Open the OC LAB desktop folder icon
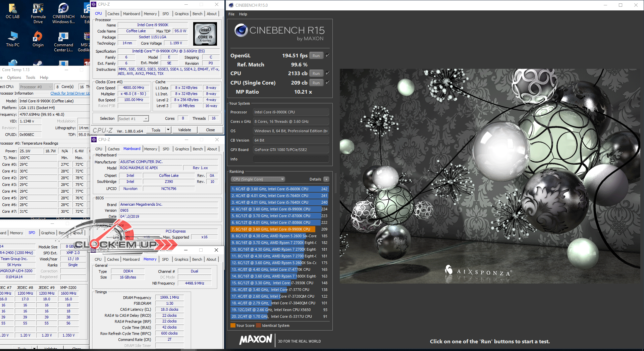Viewport: 644px width, 351px height. pos(13,11)
